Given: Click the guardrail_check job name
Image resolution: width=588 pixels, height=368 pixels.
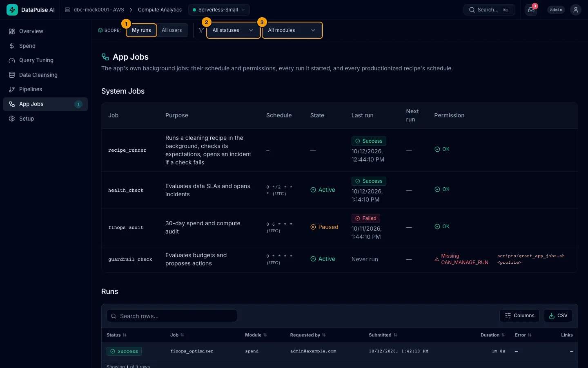Looking at the screenshot, I should (x=130, y=259).
